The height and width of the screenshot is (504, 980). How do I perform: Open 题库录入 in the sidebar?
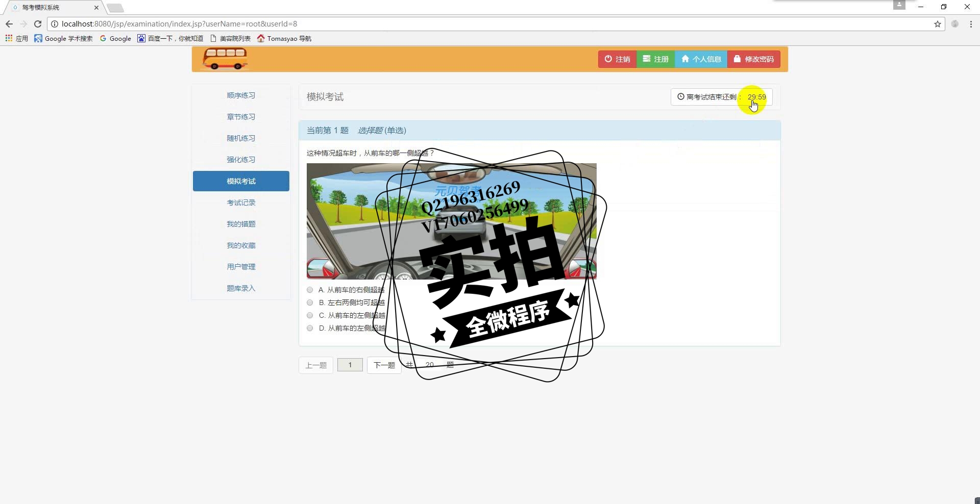241,288
